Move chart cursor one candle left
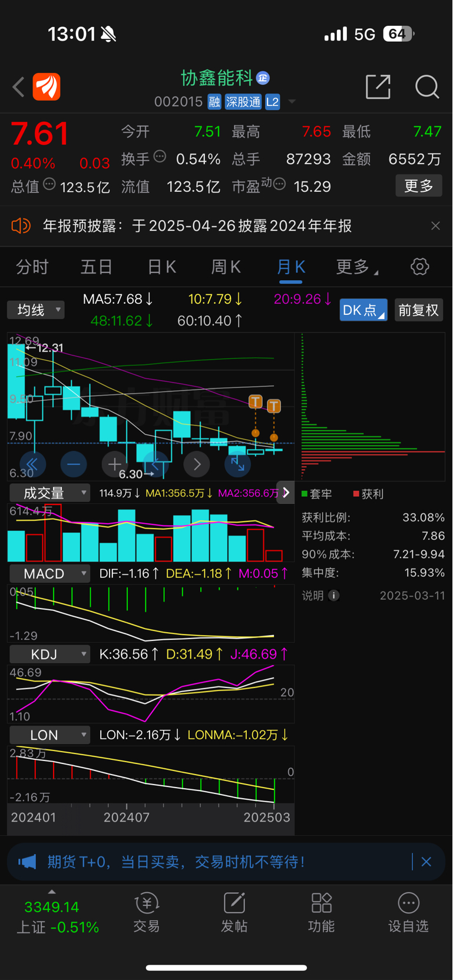The image size is (453, 980). tap(156, 464)
